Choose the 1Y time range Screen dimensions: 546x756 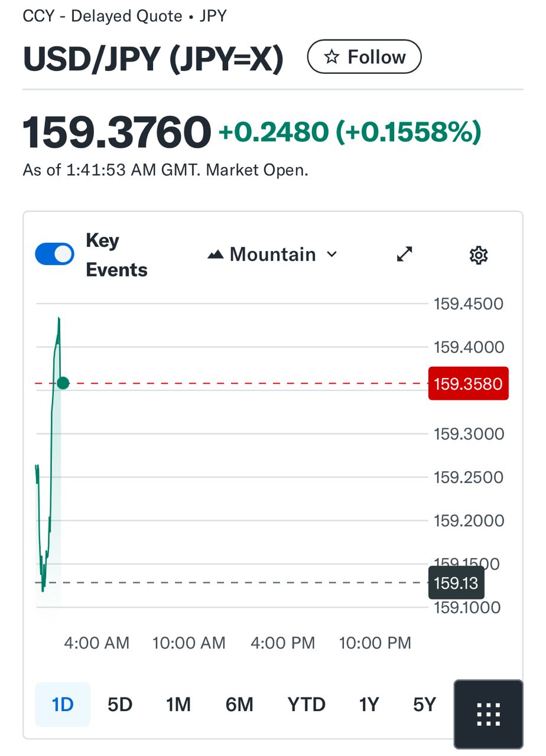click(369, 705)
